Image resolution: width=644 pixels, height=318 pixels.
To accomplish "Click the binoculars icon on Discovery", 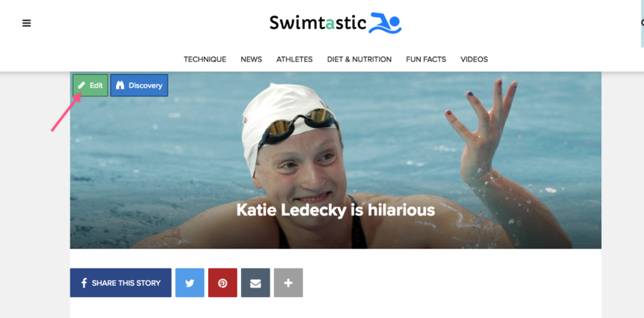I will pyautogui.click(x=120, y=85).
